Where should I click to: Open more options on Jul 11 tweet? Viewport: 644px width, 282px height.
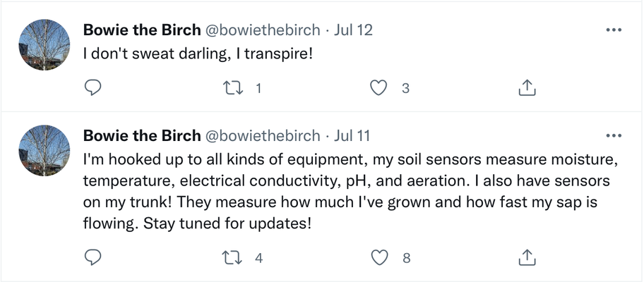(x=614, y=135)
